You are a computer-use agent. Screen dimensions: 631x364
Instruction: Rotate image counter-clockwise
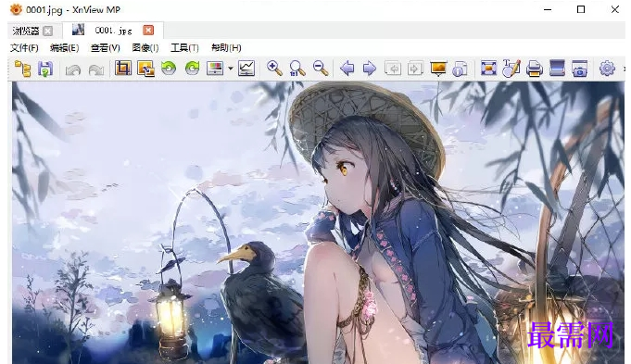click(x=169, y=69)
